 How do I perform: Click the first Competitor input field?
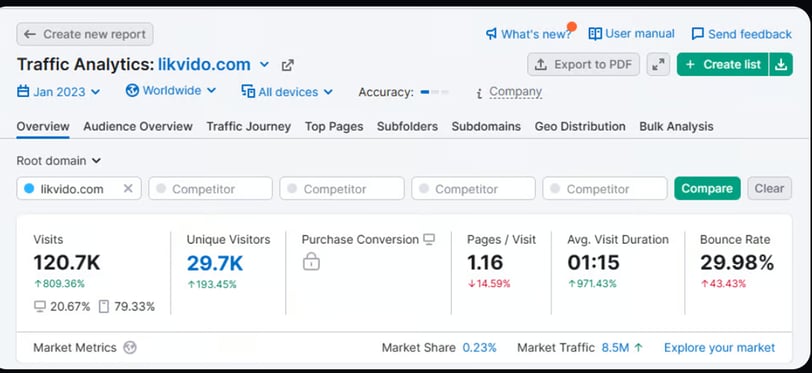tap(210, 189)
